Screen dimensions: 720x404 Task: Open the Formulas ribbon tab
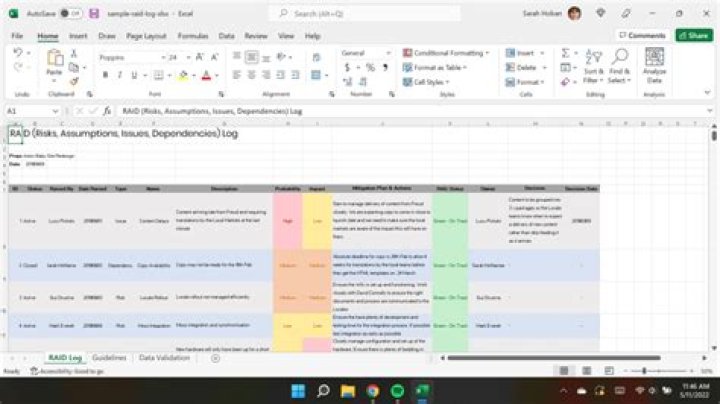tap(192, 35)
